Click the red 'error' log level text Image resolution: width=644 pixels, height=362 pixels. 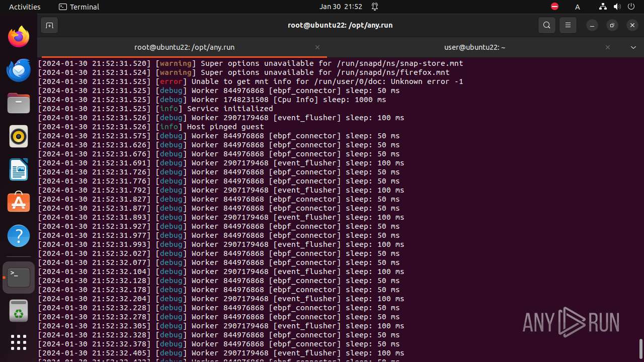point(171,81)
